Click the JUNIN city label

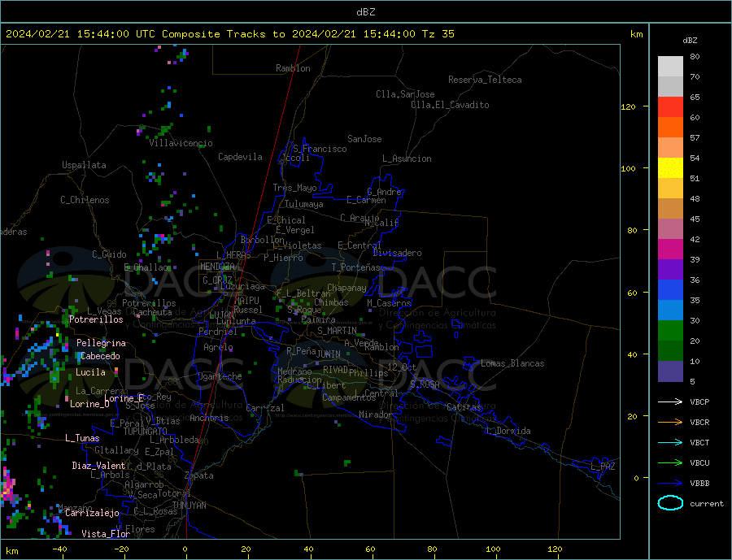pyautogui.click(x=329, y=354)
